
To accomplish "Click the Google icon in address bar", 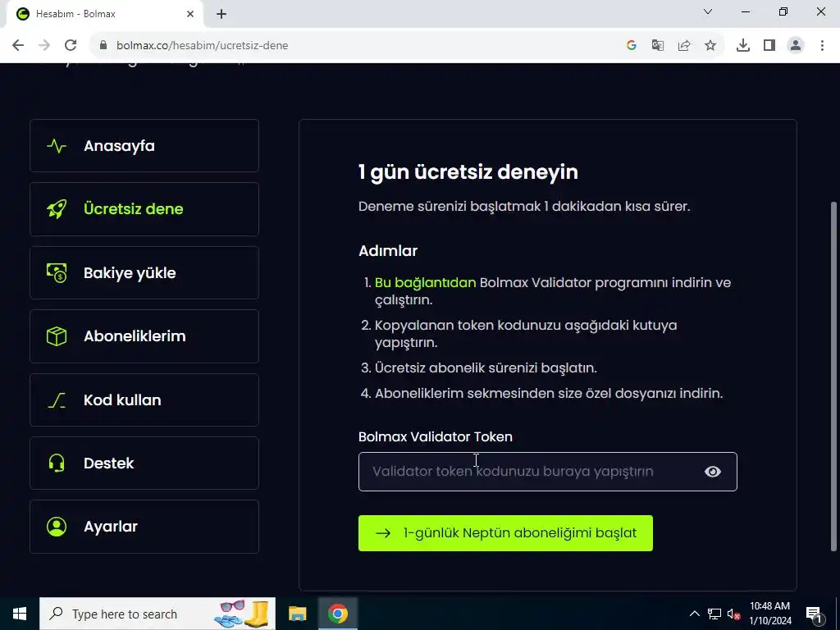I will (632, 46).
